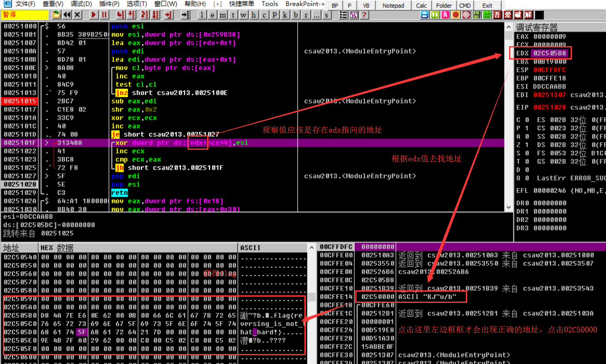
Task: Click the BP button
Action: (x=335, y=5)
